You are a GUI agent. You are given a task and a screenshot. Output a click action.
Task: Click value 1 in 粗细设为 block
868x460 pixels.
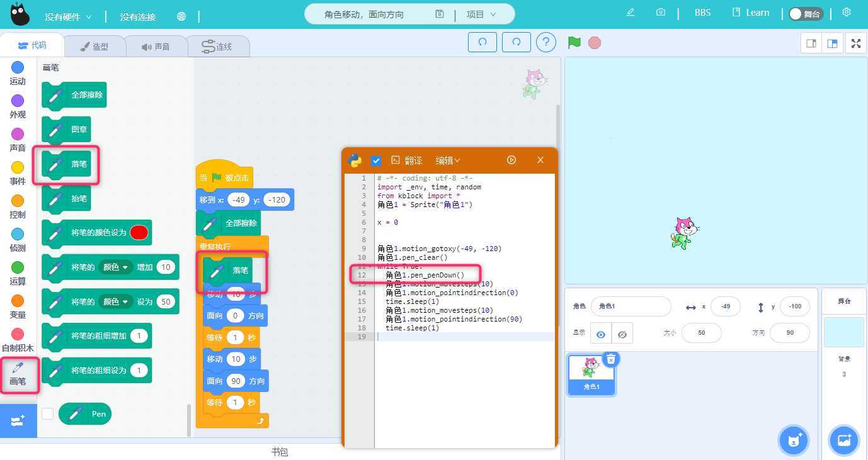click(139, 371)
